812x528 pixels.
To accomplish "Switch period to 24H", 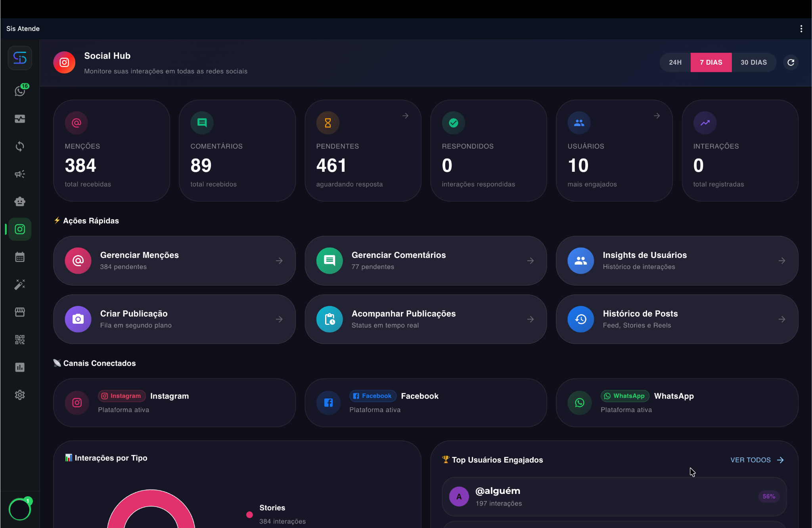I will [x=675, y=62].
